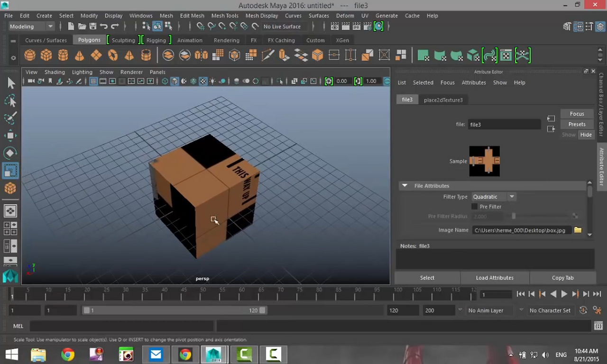The width and height of the screenshot is (607, 364).
Task: Collapse the File Attributes section
Action: pyautogui.click(x=405, y=185)
